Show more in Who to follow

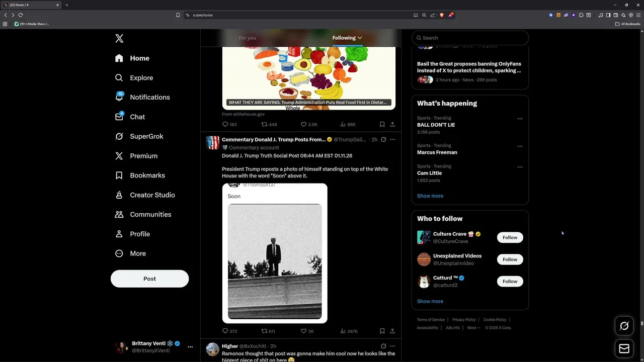[430, 301]
